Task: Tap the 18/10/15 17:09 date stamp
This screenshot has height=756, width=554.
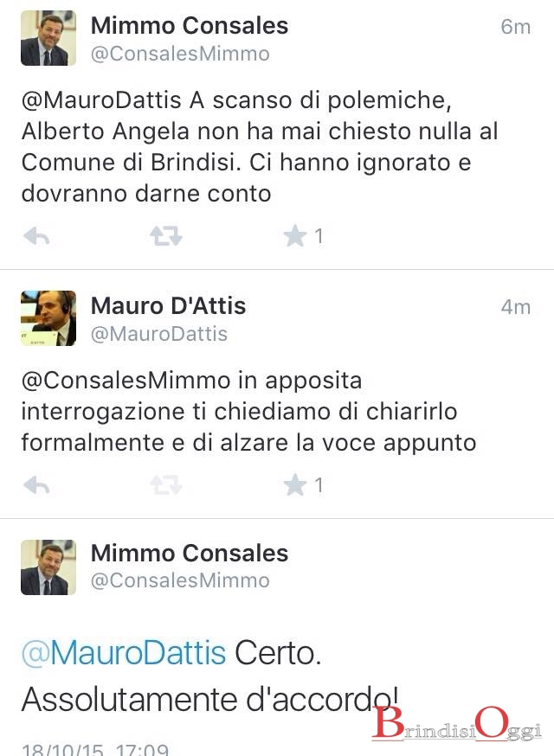Action: [95, 750]
